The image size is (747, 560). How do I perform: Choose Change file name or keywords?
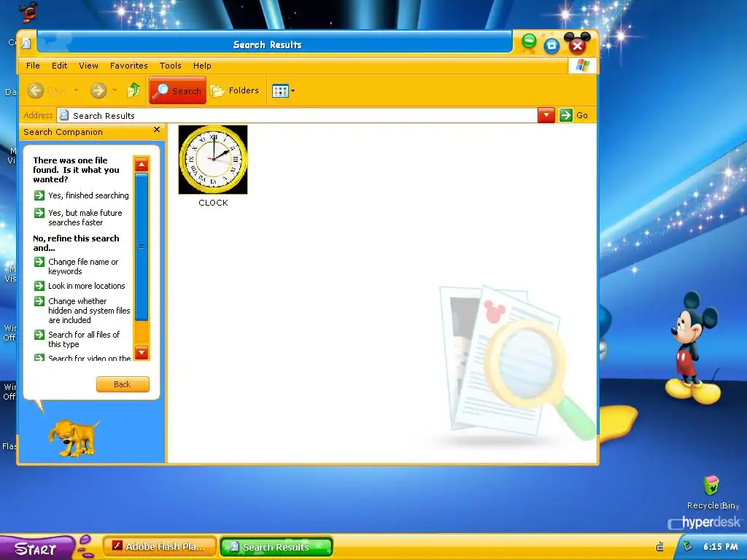pos(83,267)
